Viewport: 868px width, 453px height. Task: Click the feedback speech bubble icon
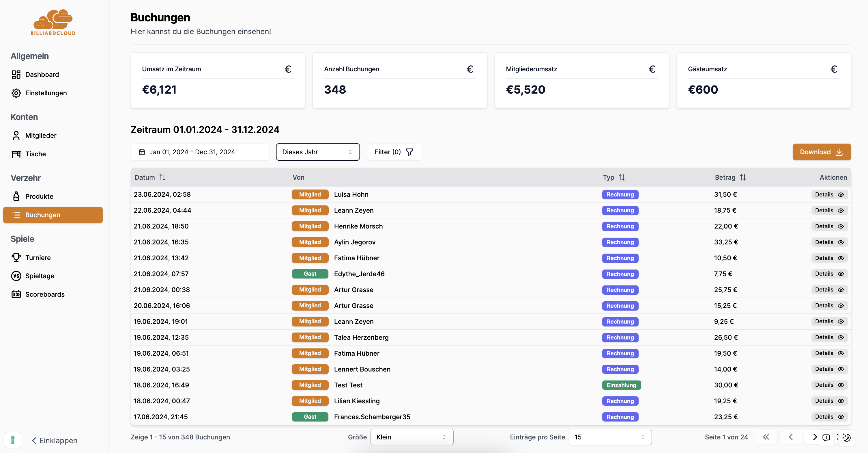(x=826, y=437)
